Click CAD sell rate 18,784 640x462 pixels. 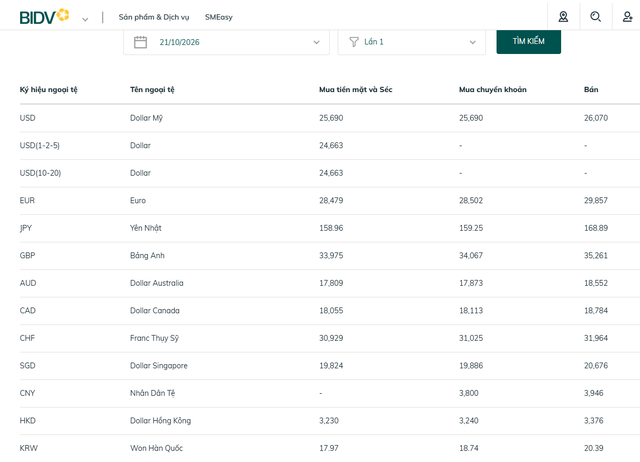point(596,311)
